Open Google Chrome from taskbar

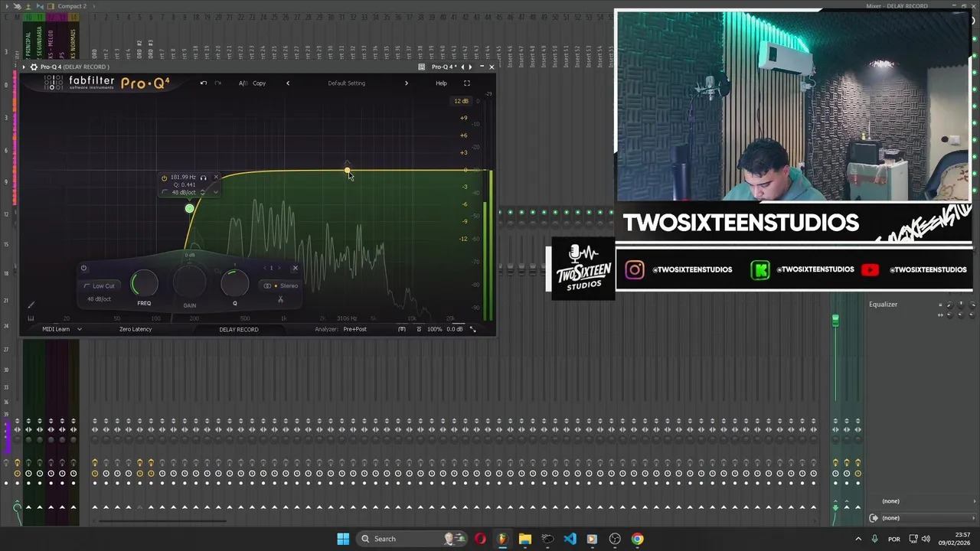tap(637, 539)
